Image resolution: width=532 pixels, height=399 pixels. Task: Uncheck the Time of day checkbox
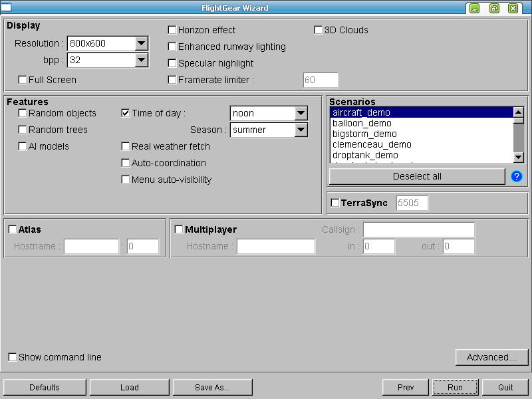(126, 113)
